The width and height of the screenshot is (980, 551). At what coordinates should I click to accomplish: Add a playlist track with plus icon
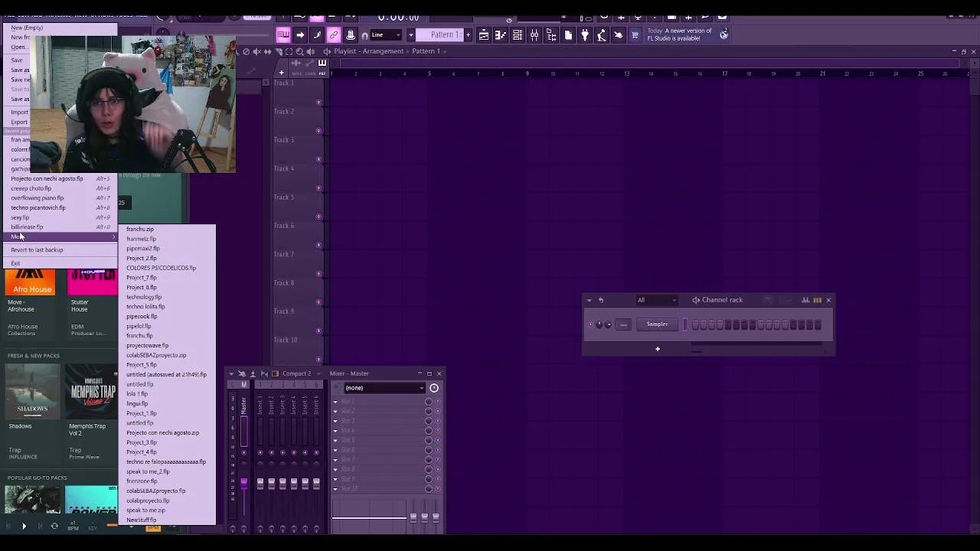tap(281, 73)
